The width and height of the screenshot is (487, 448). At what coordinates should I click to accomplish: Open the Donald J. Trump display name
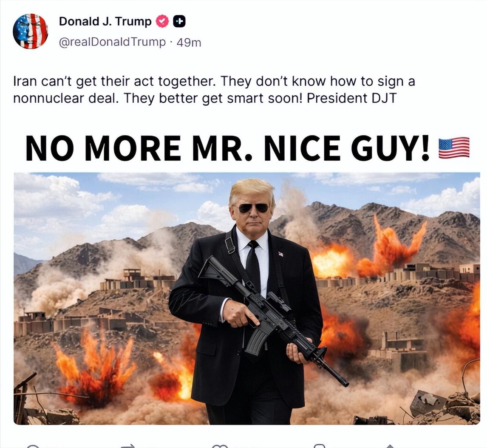[x=105, y=21]
